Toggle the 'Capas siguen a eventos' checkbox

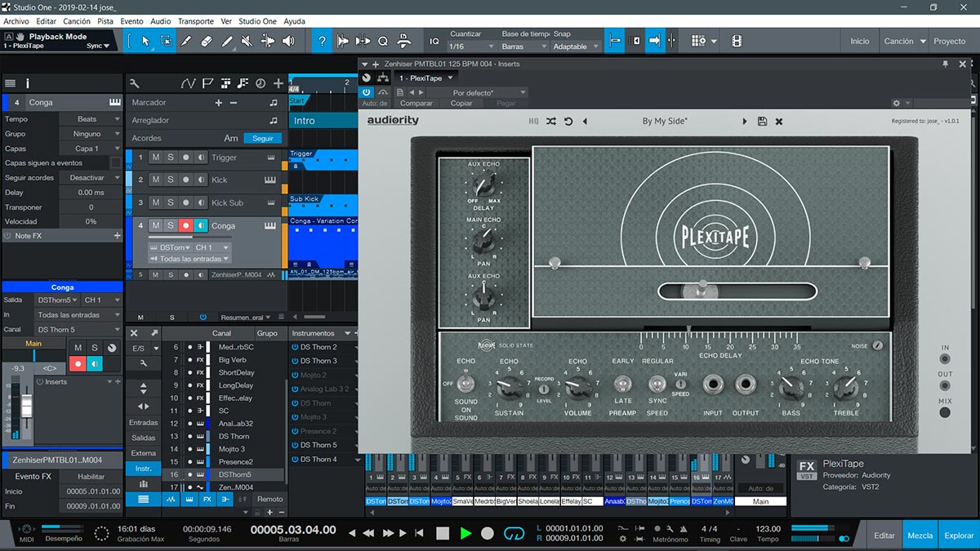pyautogui.click(x=115, y=163)
